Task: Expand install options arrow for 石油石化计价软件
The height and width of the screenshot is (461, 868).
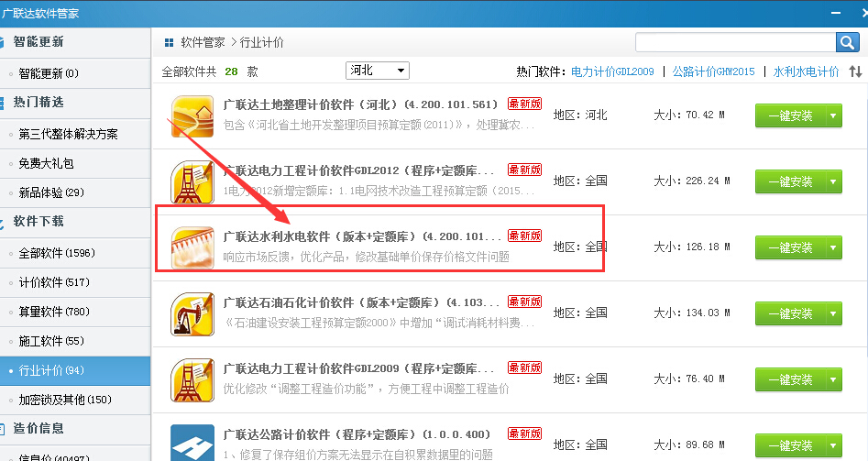Action: 833,313
